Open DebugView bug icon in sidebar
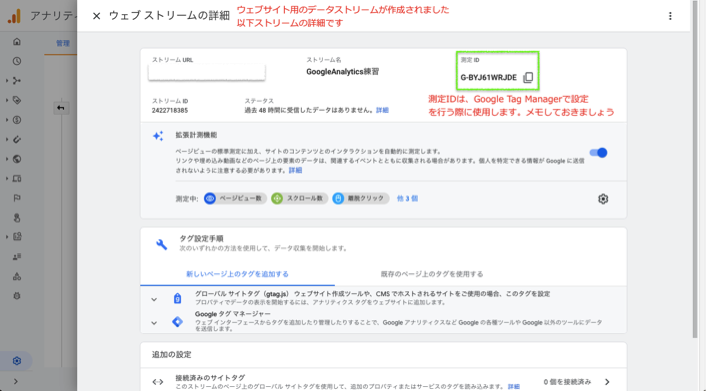Image resolution: width=706 pixels, height=392 pixels. tap(17, 296)
